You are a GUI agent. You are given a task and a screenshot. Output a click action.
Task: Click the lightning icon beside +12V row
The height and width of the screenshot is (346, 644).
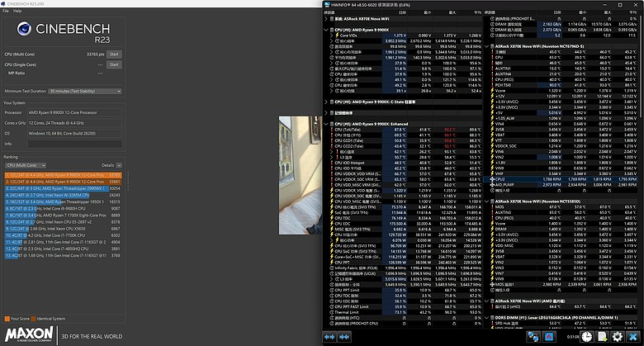pyautogui.click(x=492, y=96)
